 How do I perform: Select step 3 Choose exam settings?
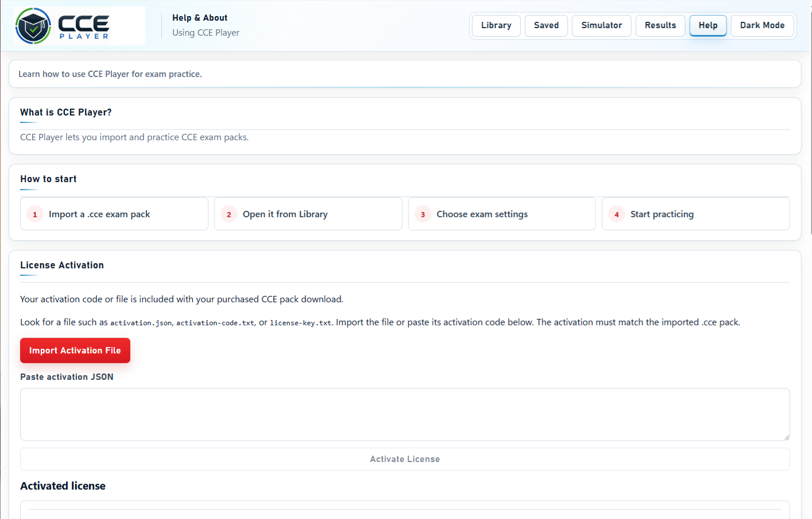coord(502,214)
